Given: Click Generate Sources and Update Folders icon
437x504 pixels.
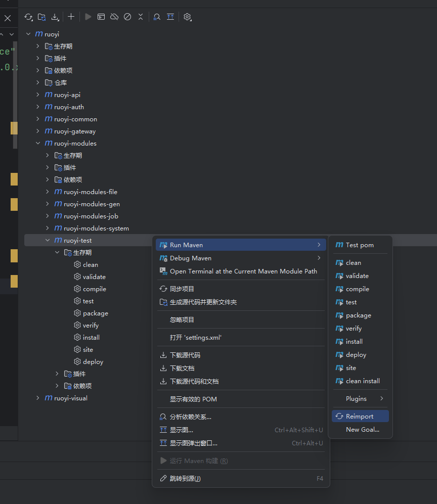Looking at the screenshot, I should (41, 17).
